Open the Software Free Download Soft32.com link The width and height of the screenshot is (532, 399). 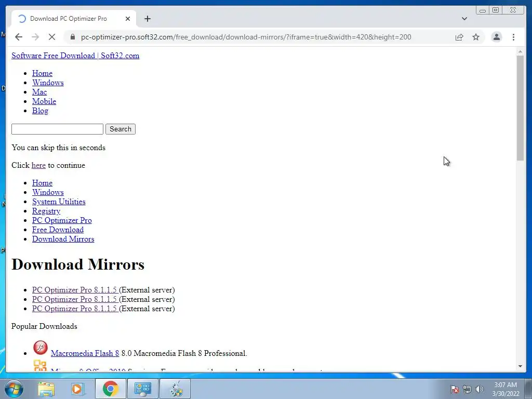[75, 56]
